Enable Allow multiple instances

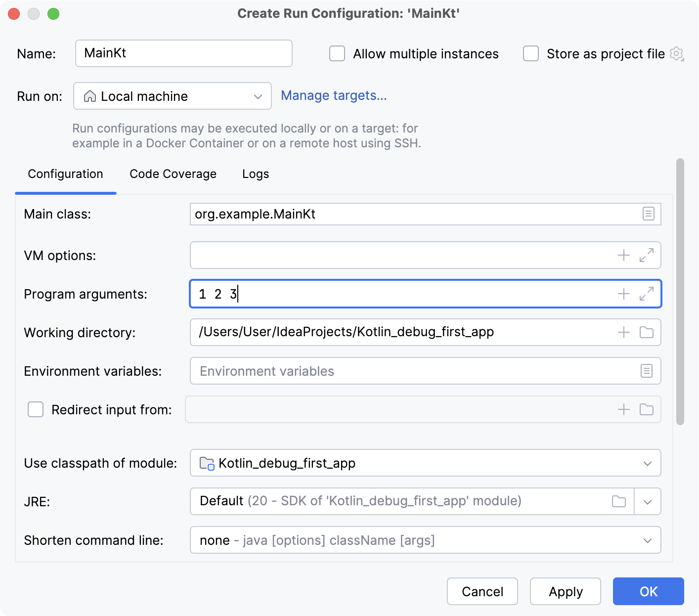tap(337, 53)
